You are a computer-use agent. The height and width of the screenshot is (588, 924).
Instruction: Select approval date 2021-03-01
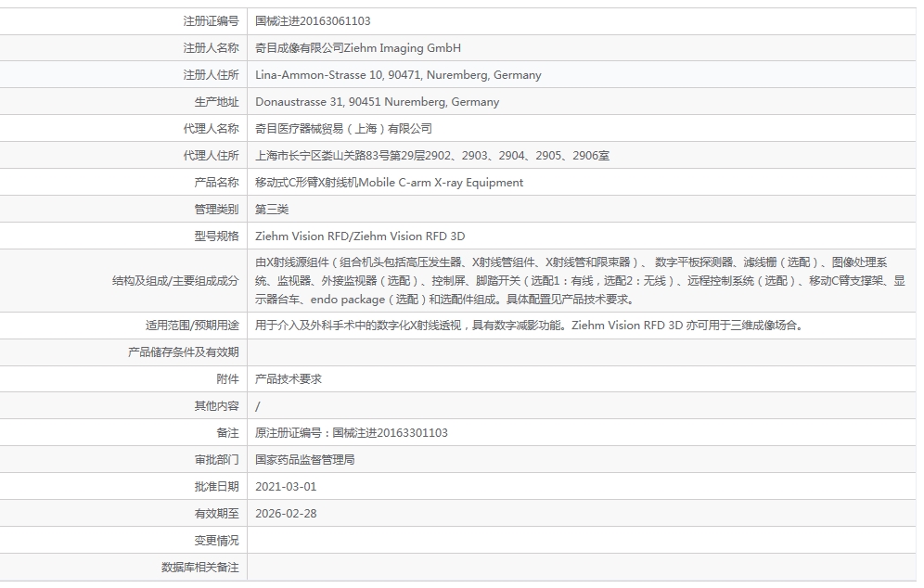click(286, 487)
